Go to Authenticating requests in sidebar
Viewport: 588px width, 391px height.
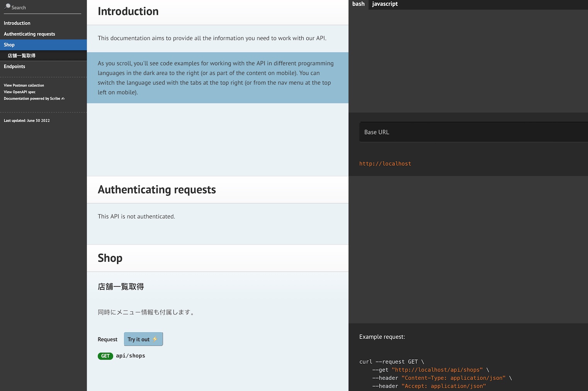click(x=29, y=34)
